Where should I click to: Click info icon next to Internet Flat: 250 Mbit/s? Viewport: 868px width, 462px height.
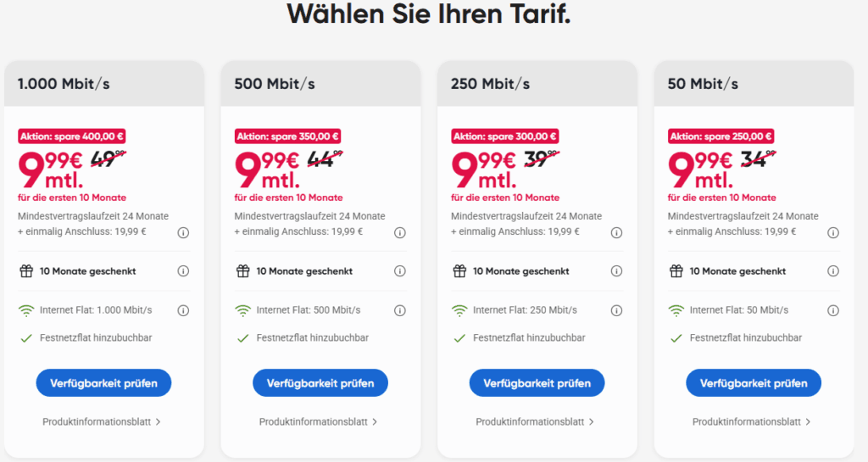tap(616, 310)
